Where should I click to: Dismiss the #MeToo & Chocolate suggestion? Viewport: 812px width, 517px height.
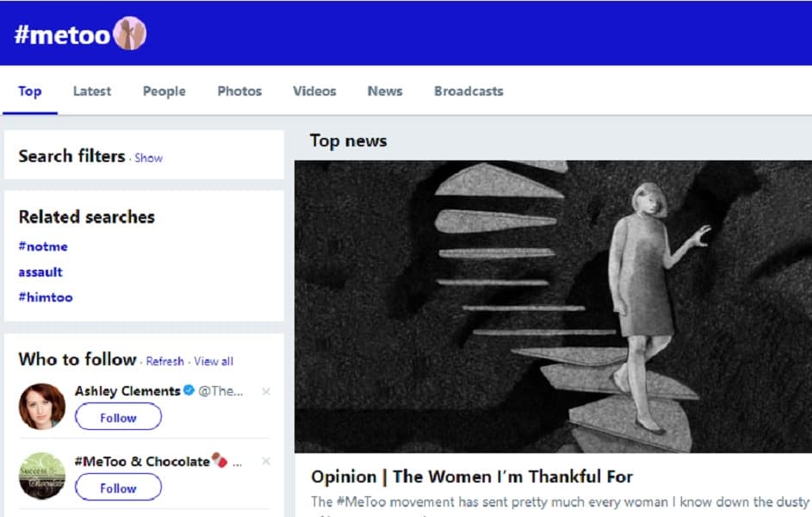point(265,462)
